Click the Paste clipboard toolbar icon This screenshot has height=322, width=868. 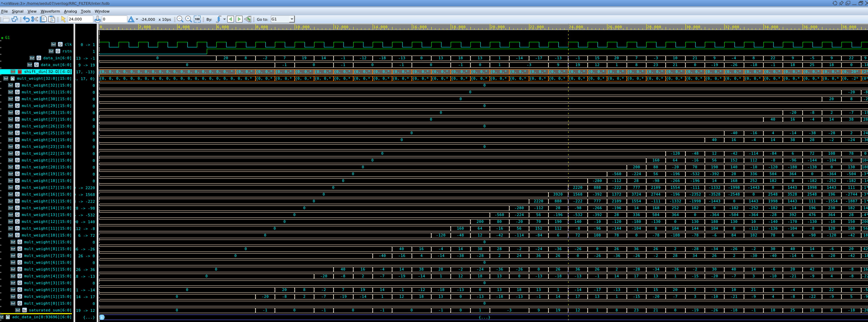pyautogui.click(x=52, y=19)
